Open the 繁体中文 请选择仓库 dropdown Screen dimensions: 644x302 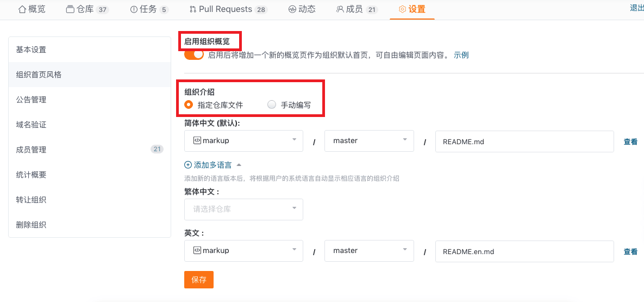click(243, 209)
